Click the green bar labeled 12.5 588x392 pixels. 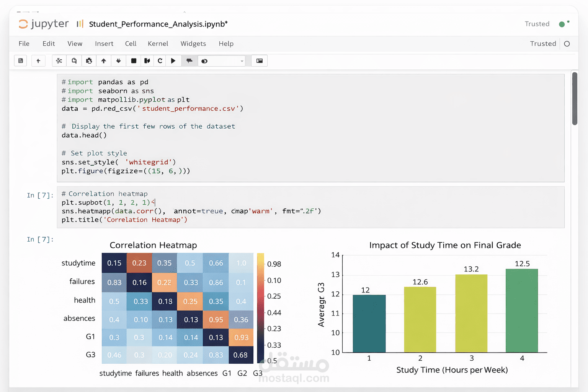click(522, 310)
